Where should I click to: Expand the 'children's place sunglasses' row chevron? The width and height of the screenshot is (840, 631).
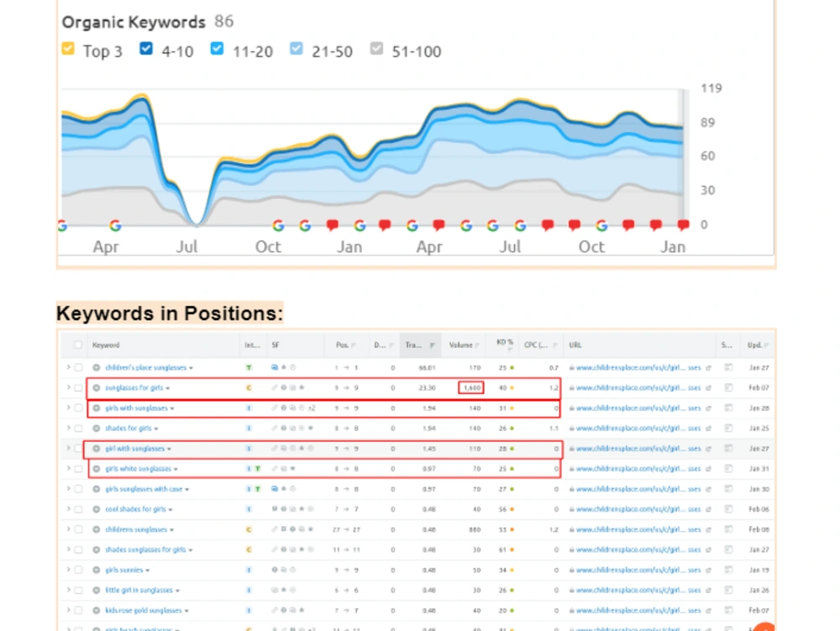(68, 367)
